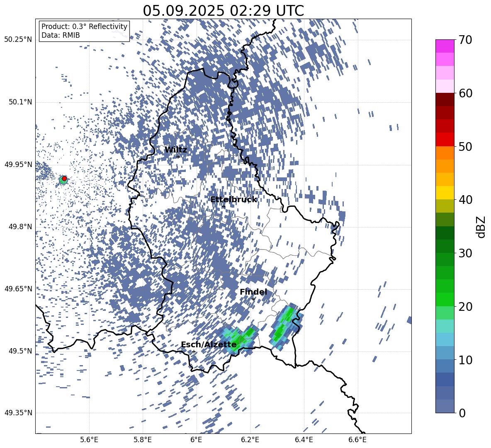
Task: Click the 60 dBZ colorbar label
Action: [465, 93]
